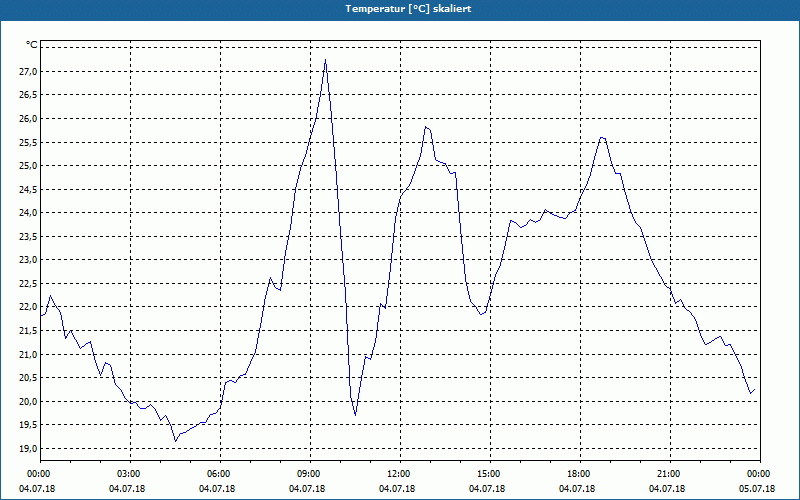Click the '05.07.18' date label
Screen dimensions: 800x500
pos(757,489)
